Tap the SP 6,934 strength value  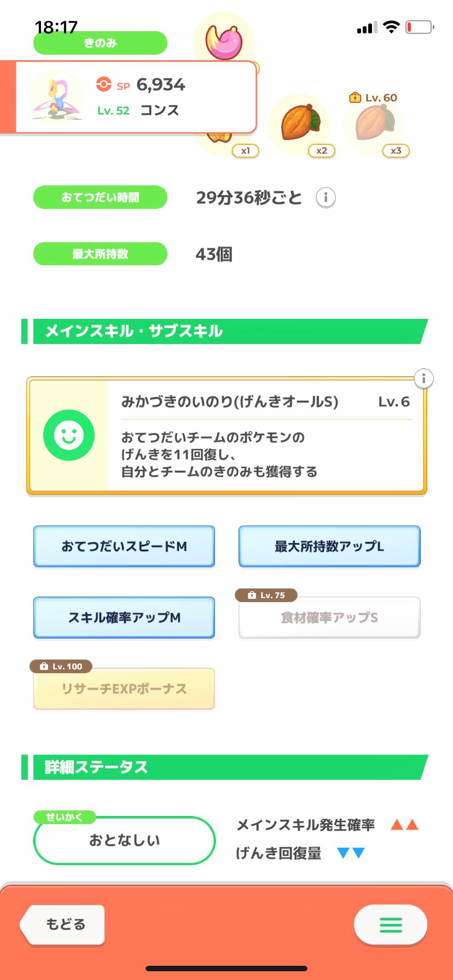pos(160,85)
